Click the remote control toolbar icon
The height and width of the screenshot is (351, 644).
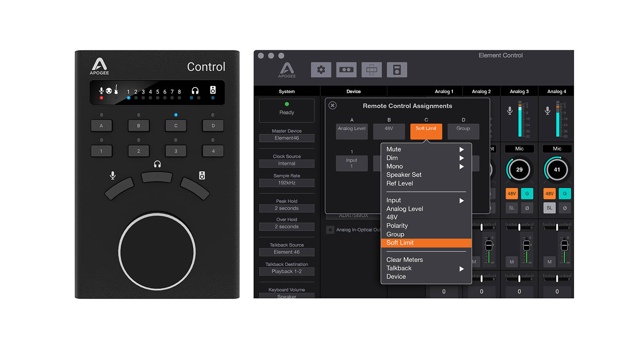[397, 70]
